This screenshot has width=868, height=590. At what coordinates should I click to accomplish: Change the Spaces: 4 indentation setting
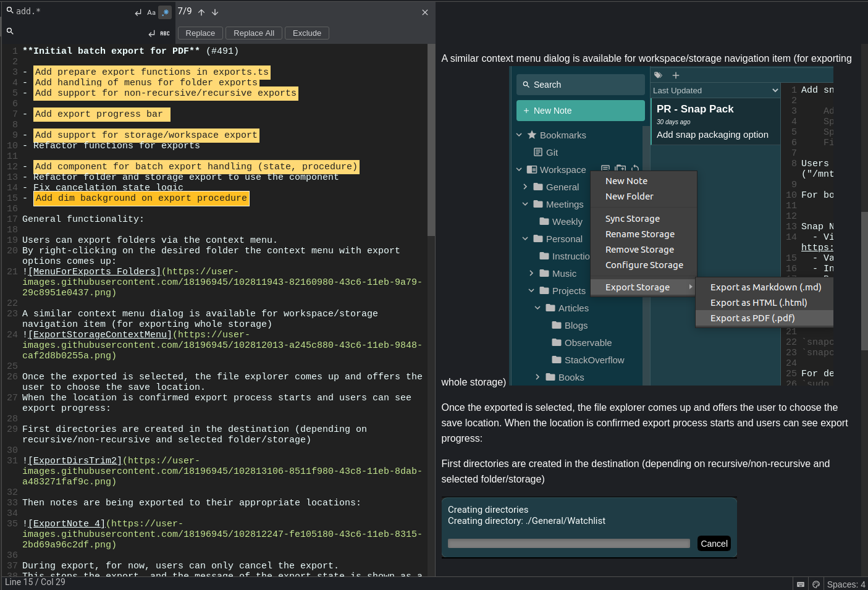point(846,584)
